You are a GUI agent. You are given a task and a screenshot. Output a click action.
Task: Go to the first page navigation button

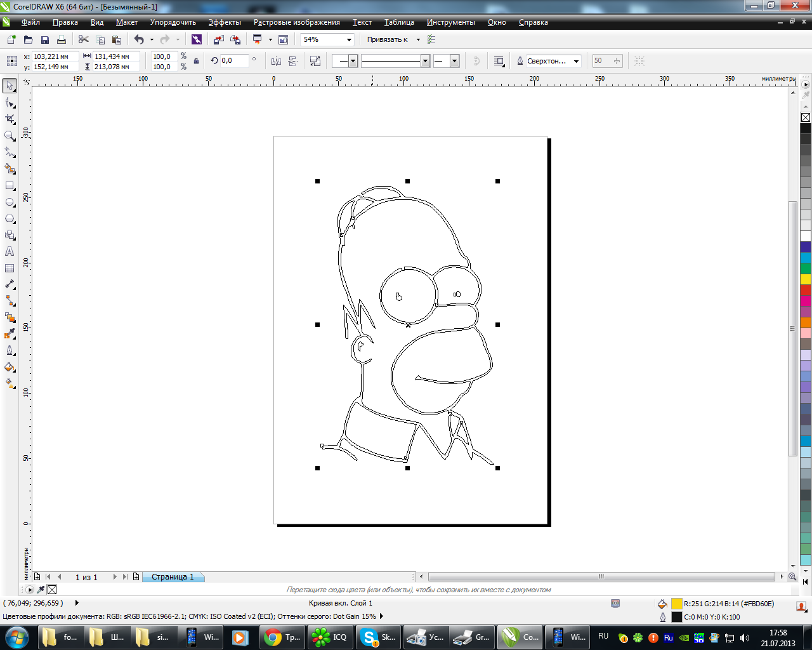click(48, 577)
